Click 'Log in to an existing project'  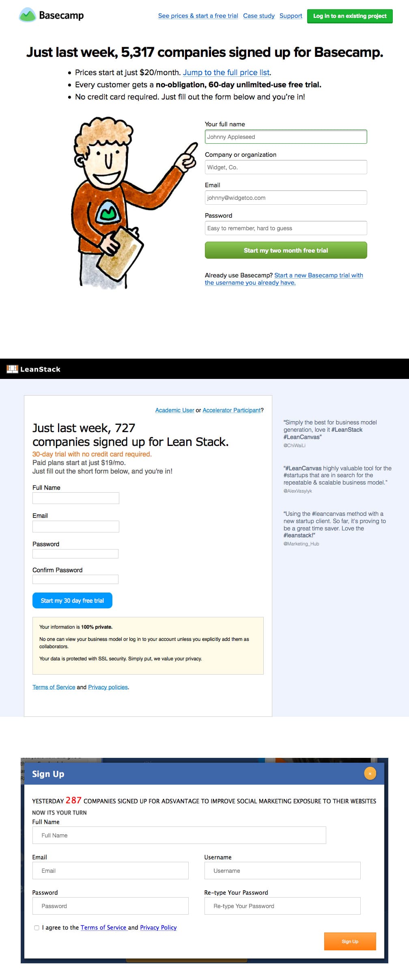tap(350, 16)
